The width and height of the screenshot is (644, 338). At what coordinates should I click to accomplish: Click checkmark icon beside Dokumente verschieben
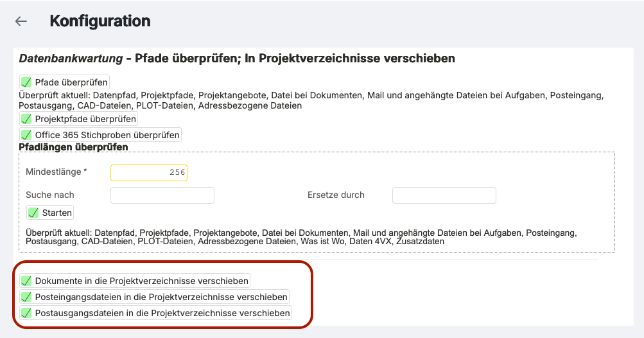26,281
